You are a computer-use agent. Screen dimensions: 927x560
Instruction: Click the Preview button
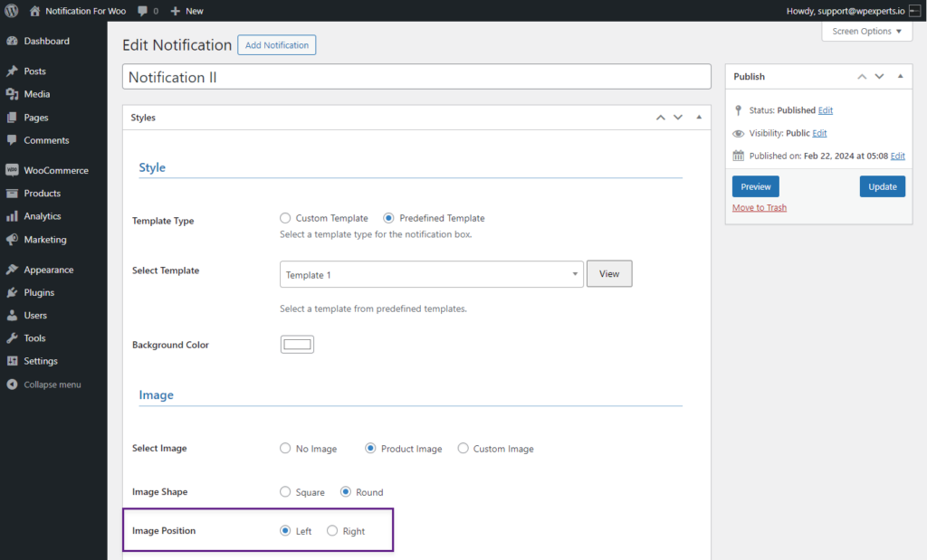[x=756, y=186]
